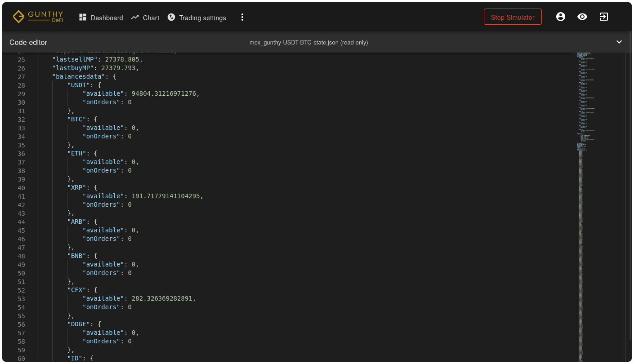Click line number 52 in the gutter
Image resolution: width=634 pixels, height=364 pixels.
[x=21, y=290]
